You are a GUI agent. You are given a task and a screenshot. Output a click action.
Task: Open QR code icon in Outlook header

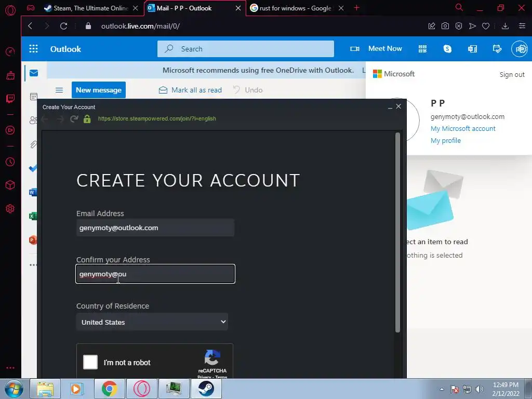422,49
